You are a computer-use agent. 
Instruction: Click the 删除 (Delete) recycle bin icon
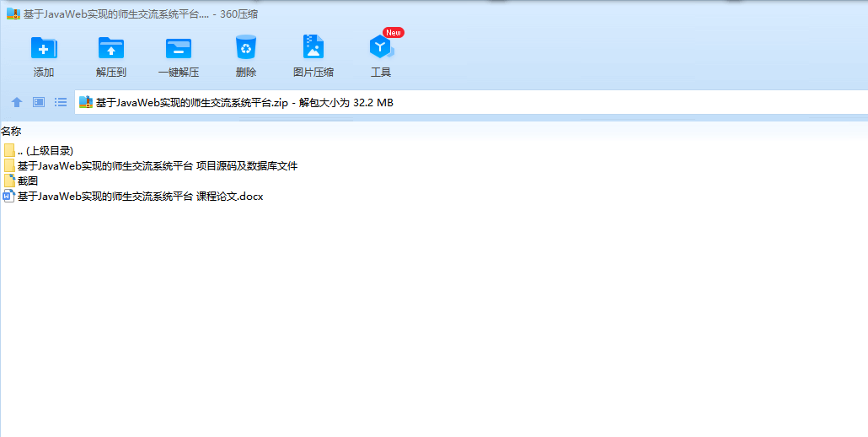(246, 47)
